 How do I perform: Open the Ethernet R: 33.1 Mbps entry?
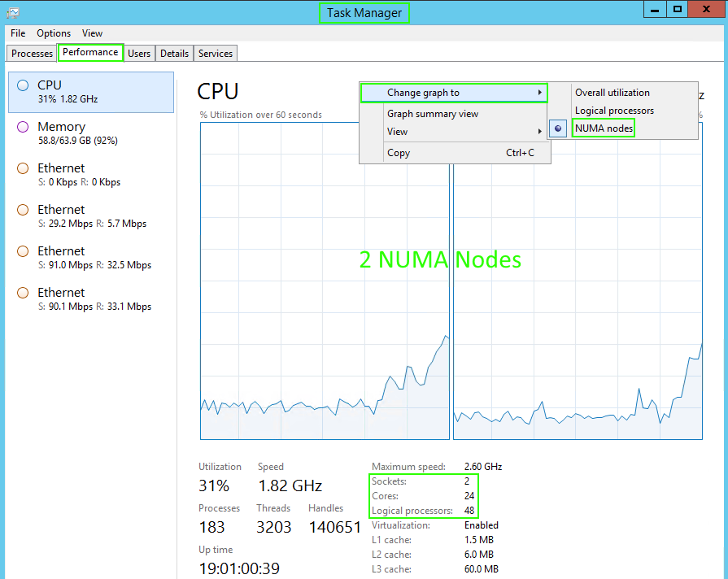coord(91,299)
